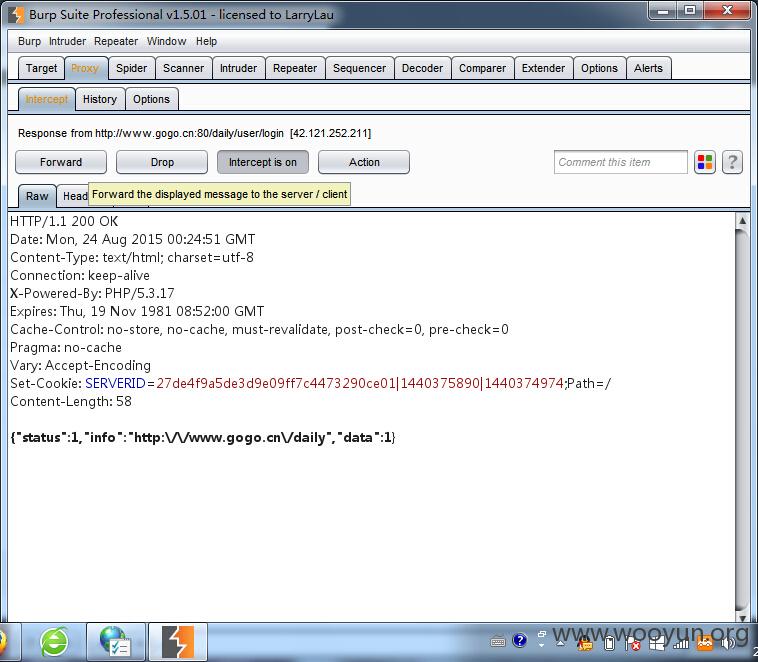The height and width of the screenshot is (662, 758).
Task: Click the JSON response body line
Action: point(203,438)
